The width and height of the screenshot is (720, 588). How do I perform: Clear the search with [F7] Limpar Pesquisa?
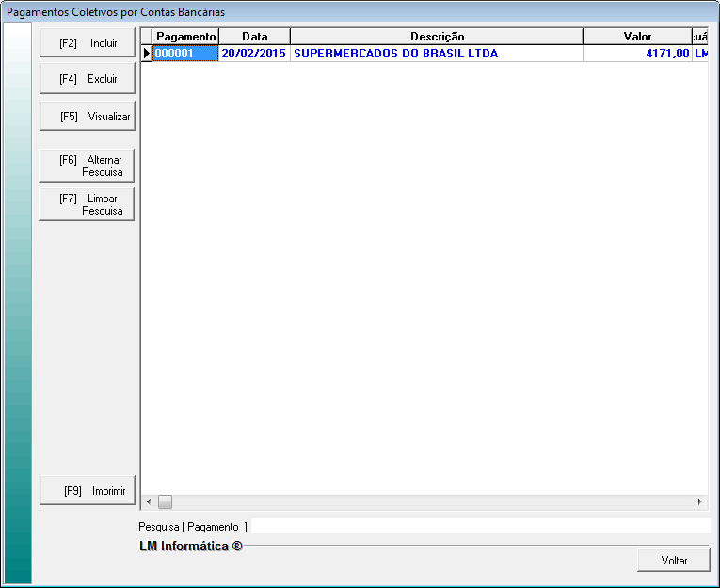(88, 204)
